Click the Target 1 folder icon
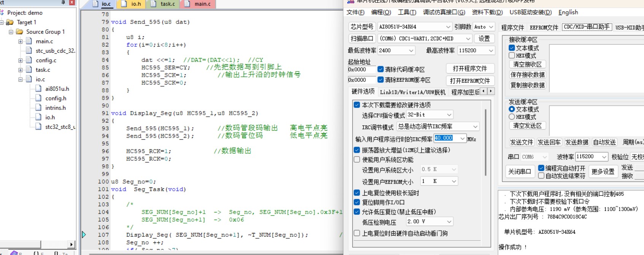The height and width of the screenshot is (255, 644). [10, 22]
